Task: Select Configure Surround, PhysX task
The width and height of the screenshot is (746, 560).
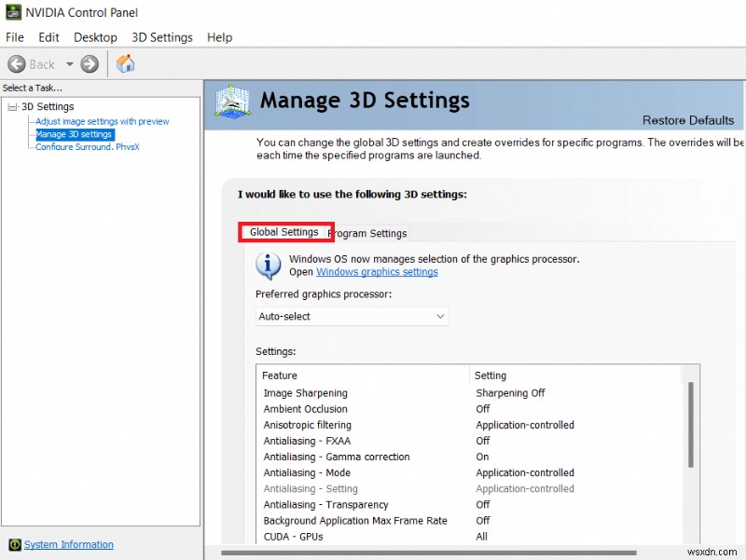Action: [88, 146]
